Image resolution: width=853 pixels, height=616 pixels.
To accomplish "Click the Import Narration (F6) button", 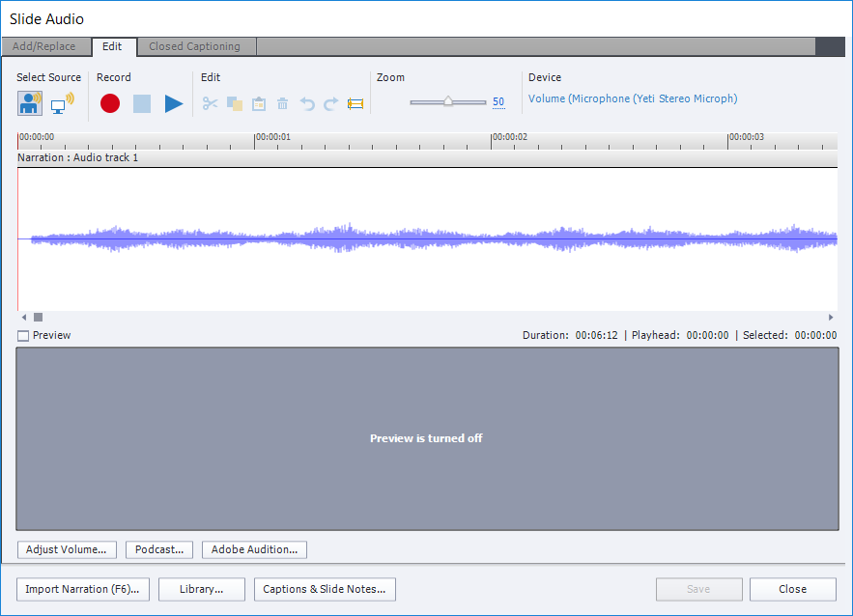I will 83,589.
